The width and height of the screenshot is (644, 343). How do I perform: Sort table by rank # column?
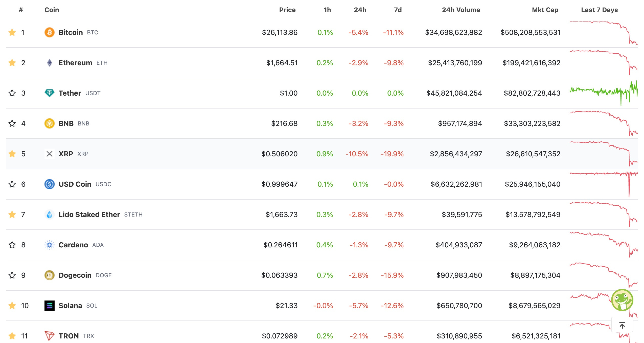pyautogui.click(x=21, y=10)
